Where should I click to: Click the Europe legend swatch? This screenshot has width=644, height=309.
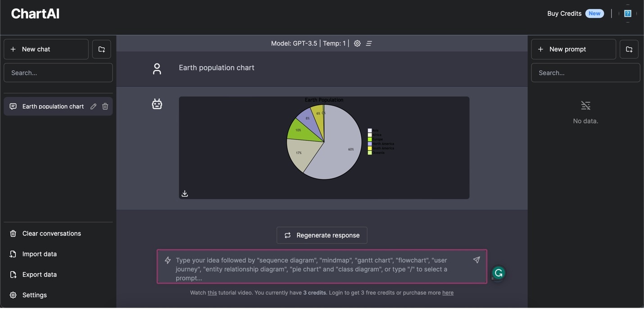(x=370, y=139)
